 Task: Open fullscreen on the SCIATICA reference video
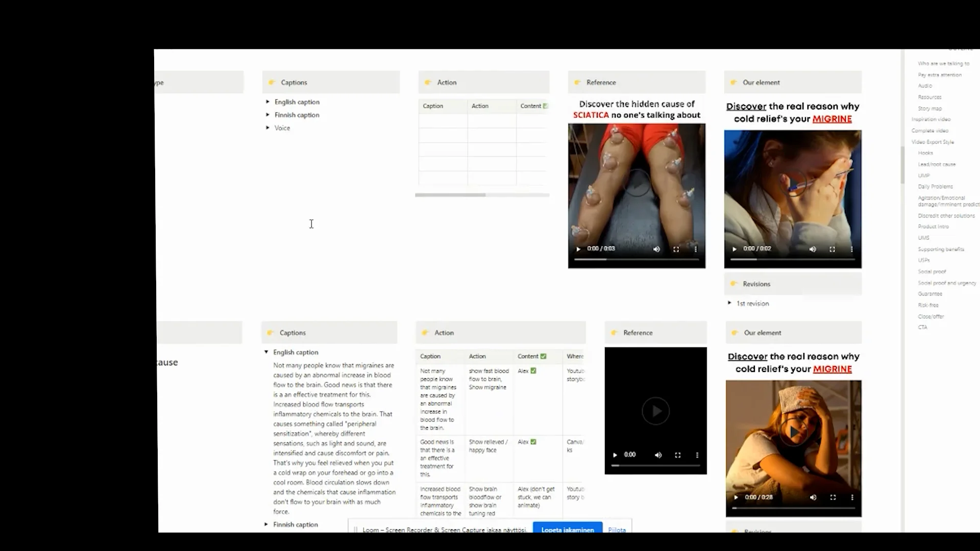(x=676, y=249)
